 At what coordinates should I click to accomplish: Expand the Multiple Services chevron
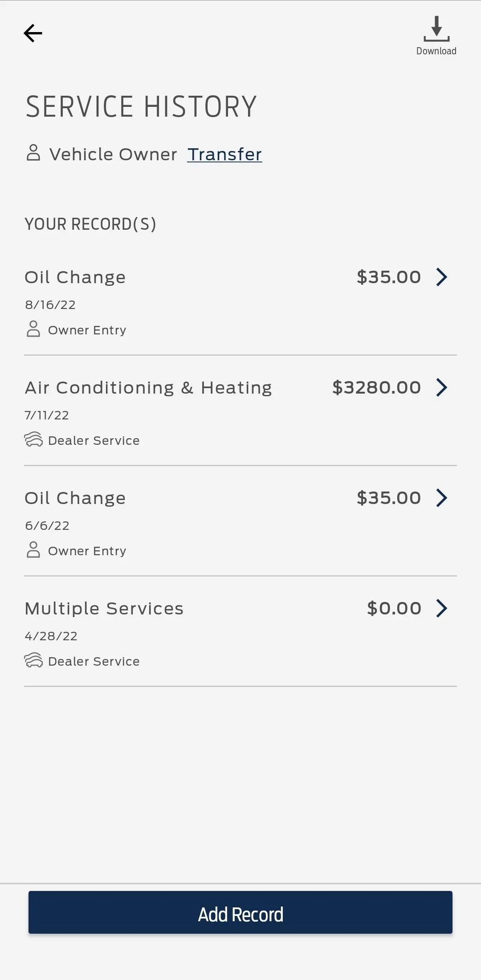441,608
